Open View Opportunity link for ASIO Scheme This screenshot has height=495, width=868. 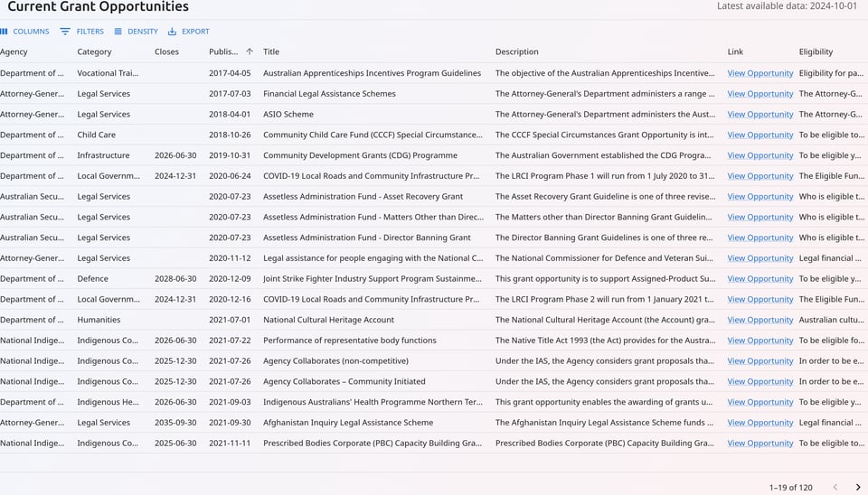tap(759, 115)
